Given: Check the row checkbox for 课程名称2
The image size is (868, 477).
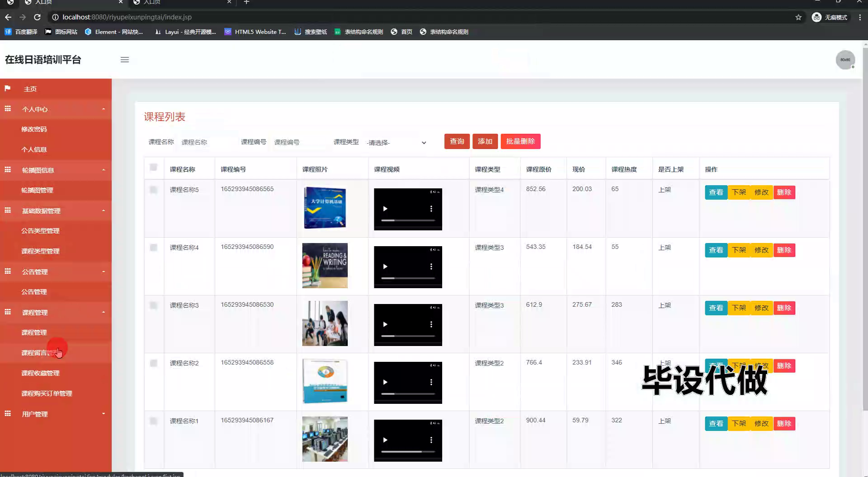Looking at the screenshot, I should point(154,363).
